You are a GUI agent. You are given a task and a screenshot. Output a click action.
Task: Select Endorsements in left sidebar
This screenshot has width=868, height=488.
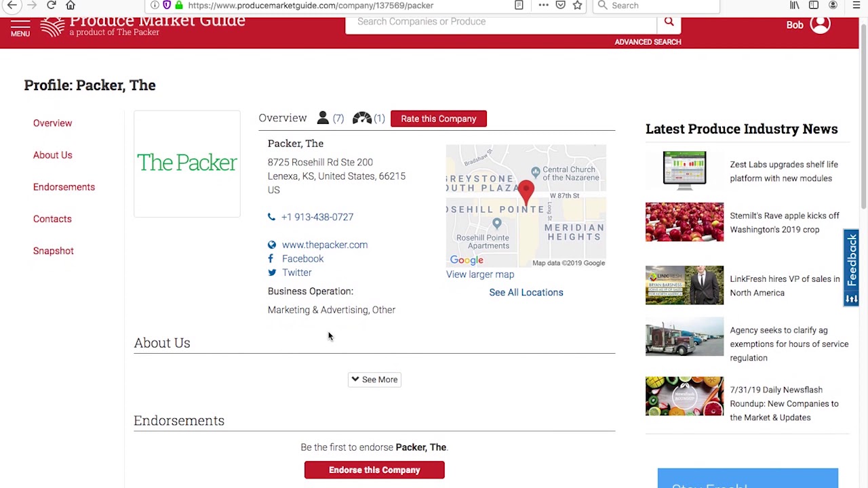(x=64, y=187)
